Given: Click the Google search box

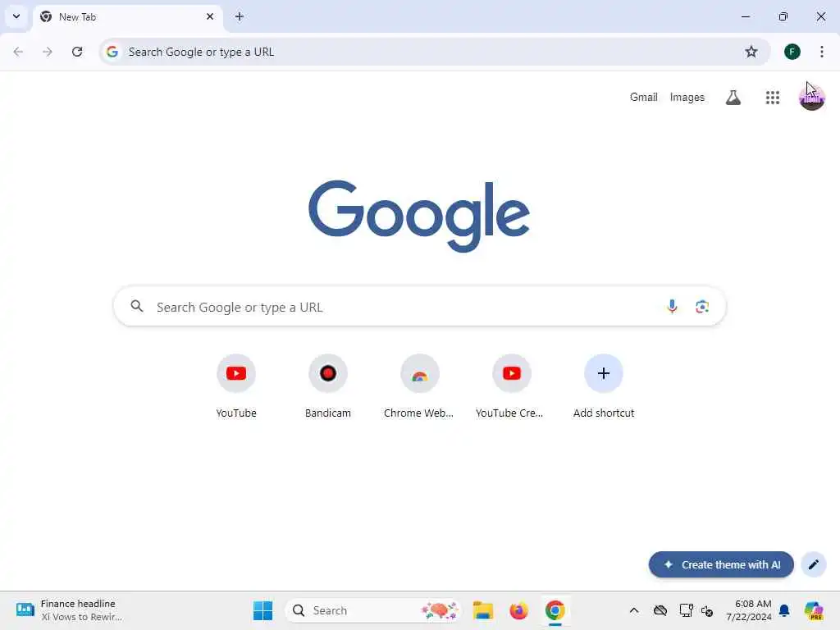Looking at the screenshot, I should tap(419, 307).
